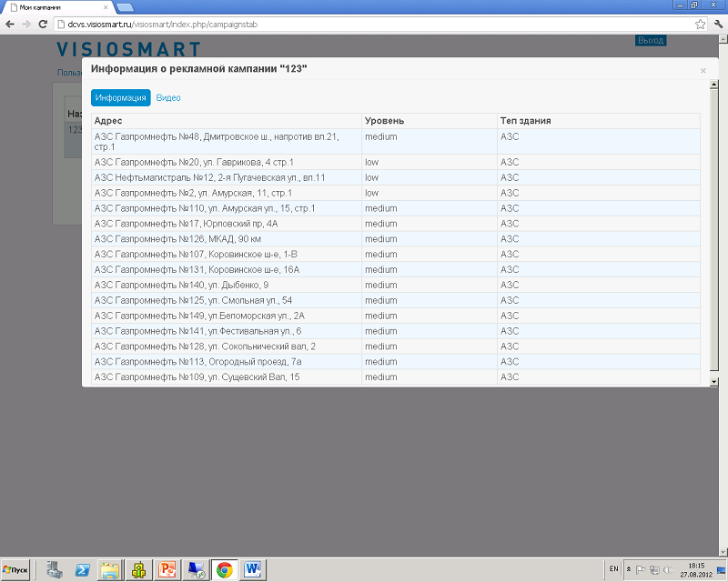Click the medium level for Газпромнефть №48
The width and height of the screenshot is (728, 582).
380,136
